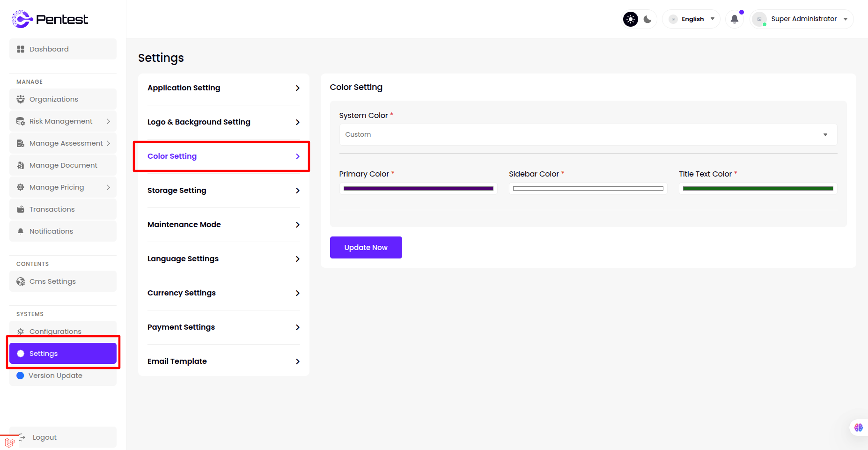868x450 pixels.
Task: Switch to light mode sun toggle
Action: click(x=631, y=19)
